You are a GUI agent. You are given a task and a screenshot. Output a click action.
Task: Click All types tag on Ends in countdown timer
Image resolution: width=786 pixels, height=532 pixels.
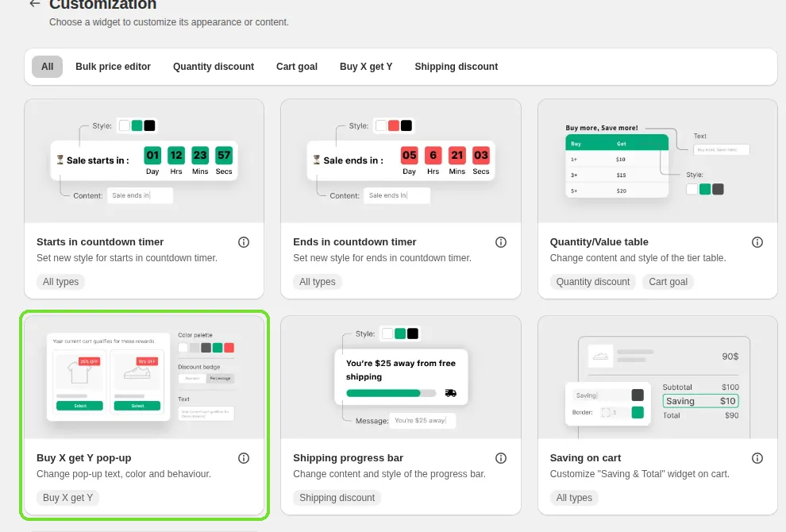pos(318,282)
